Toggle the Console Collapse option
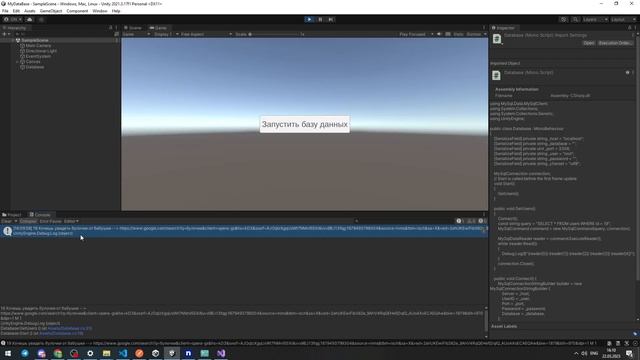 [x=28, y=221]
